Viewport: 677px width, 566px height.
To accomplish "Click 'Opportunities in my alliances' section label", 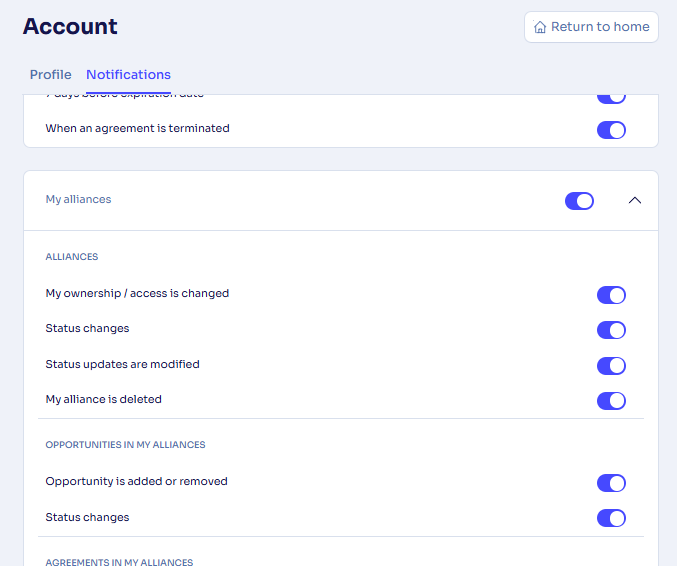I will click(125, 445).
